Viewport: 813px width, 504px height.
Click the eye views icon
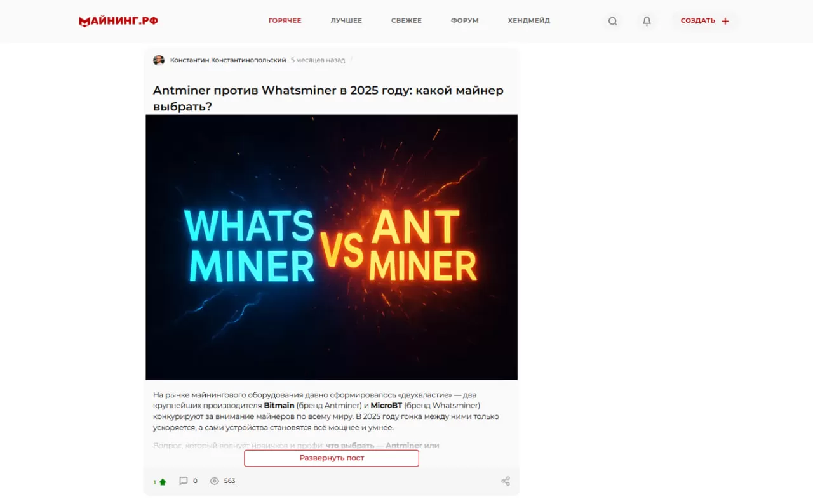[x=215, y=481]
